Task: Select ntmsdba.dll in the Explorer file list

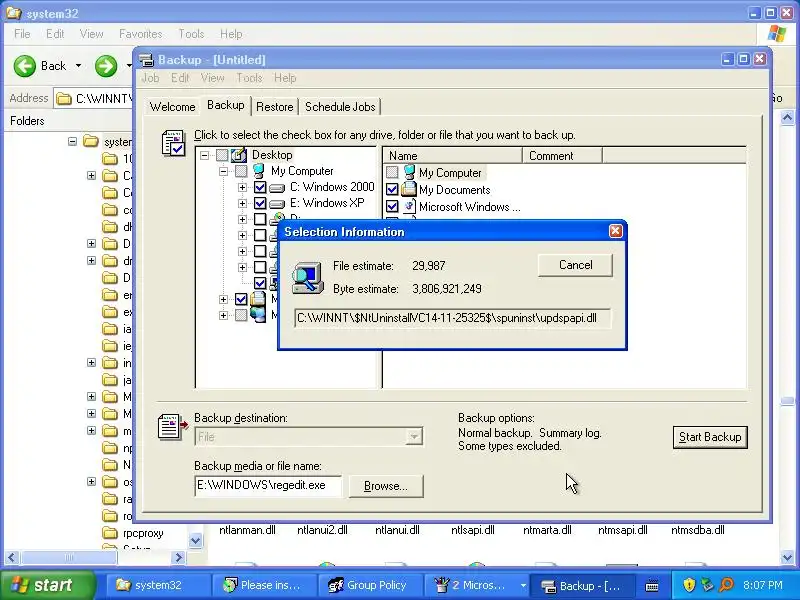Action: coord(697,530)
